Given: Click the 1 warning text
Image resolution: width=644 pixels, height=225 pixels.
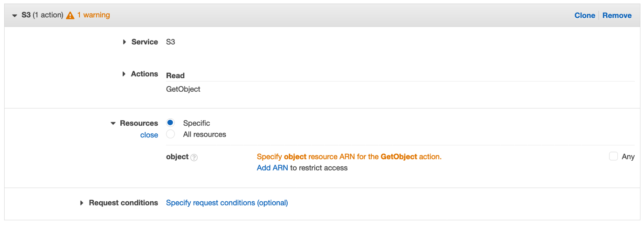Looking at the screenshot, I should (93, 15).
